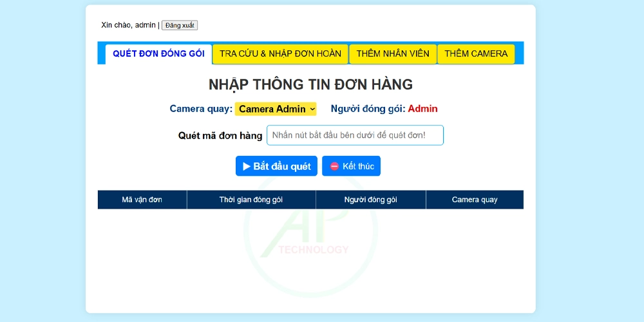
Task: Click the Camera quay column header
Action: (x=475, y=200)
